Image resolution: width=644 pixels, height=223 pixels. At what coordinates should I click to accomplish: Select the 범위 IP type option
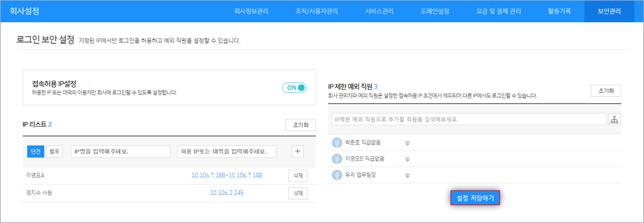click(54, 151)
